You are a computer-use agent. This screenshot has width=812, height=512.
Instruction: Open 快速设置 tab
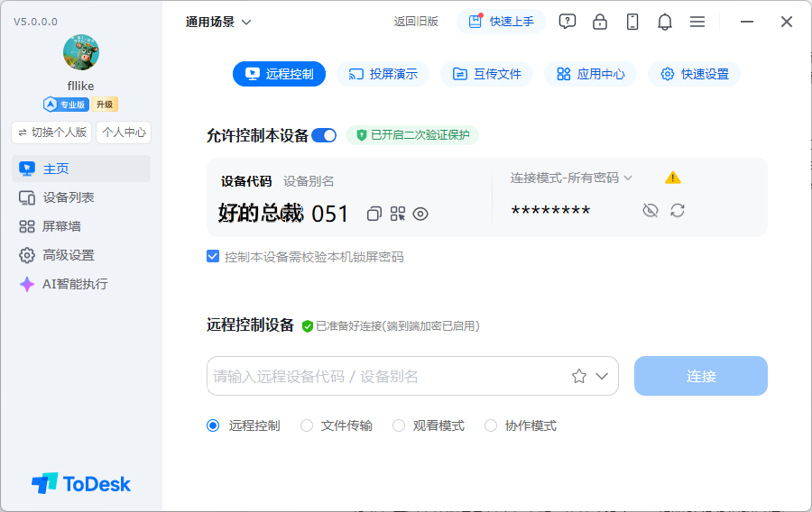coord(695,74)
